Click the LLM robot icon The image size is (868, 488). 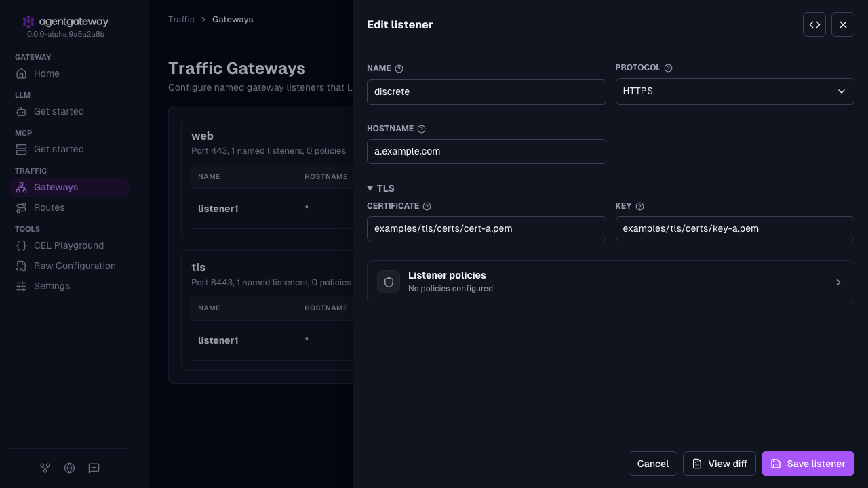(22, 111)
